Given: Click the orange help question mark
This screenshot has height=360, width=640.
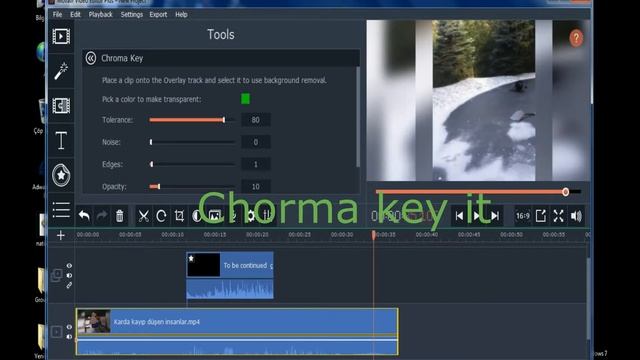Looking at the screenshot, I should 576,38.
